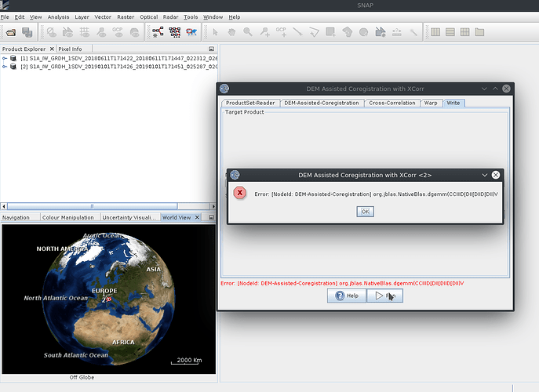Select the draw ellipse tool
The height and width of the screenshot is (392, 539).
pyautogui.click(x=364, y=32)
